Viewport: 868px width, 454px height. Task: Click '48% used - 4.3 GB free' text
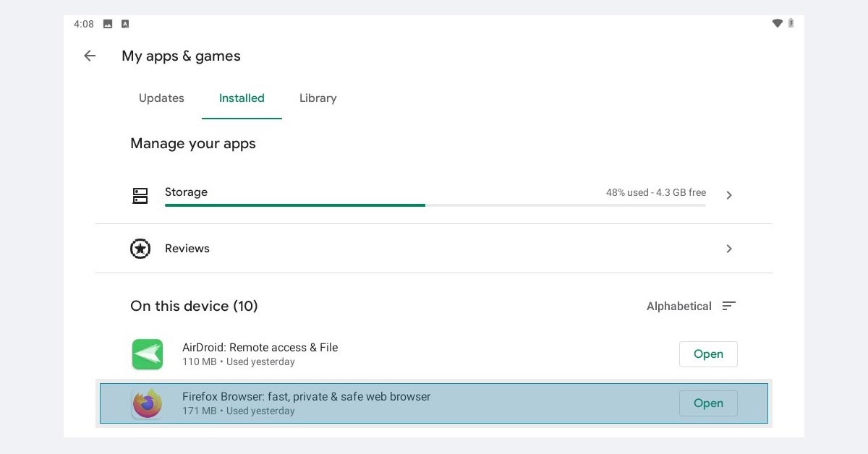pyautogui.click(x=656, y=193)
